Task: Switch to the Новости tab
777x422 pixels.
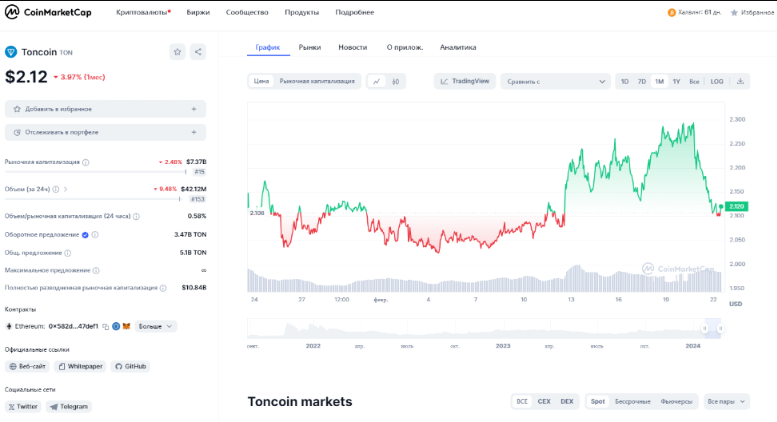Action: tap(353, 48)
